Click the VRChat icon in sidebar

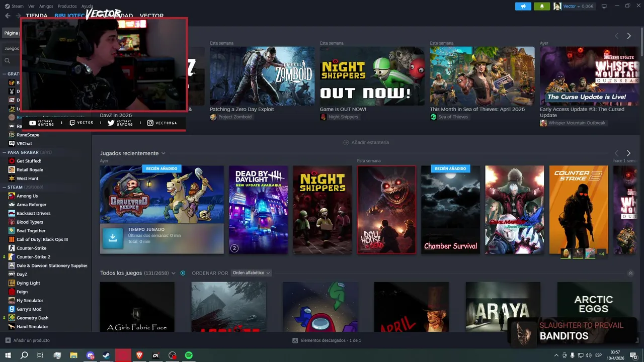tap(12, 143)
